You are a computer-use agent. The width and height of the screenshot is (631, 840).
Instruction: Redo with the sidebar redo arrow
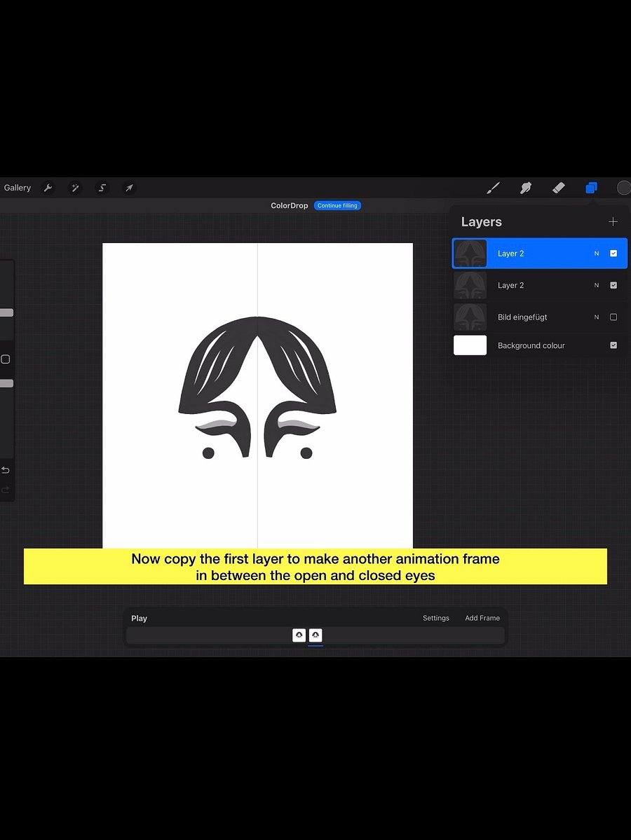click(x=6, y=490)
